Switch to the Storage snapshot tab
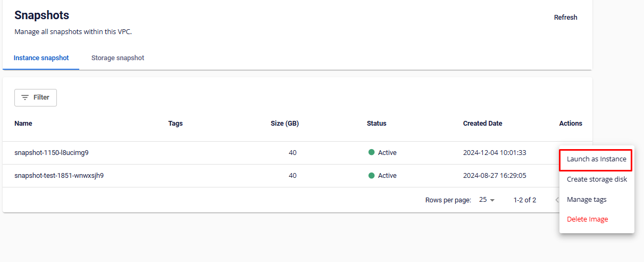This screenshot has width=644, height=262. [x=118, y=58]
